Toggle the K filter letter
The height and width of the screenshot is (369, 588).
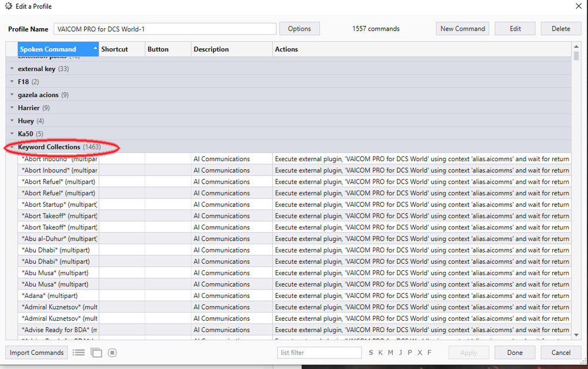(380, 353)
